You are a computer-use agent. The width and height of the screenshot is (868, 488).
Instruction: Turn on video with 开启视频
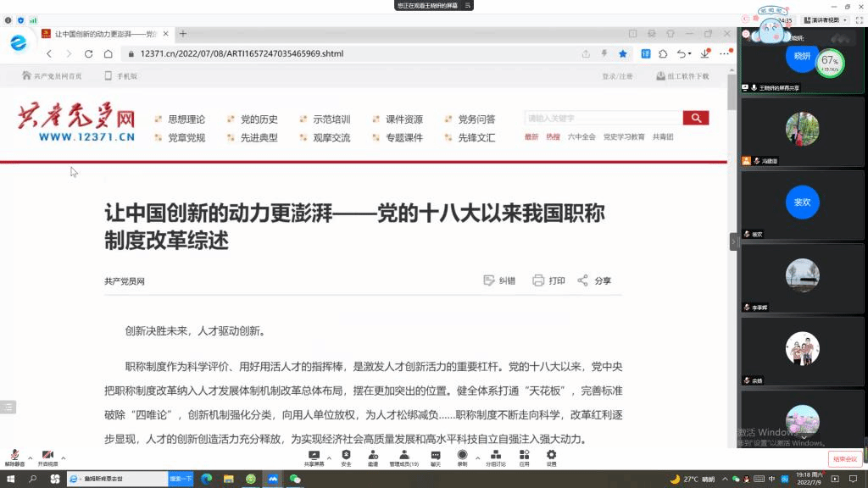(47, 456)
